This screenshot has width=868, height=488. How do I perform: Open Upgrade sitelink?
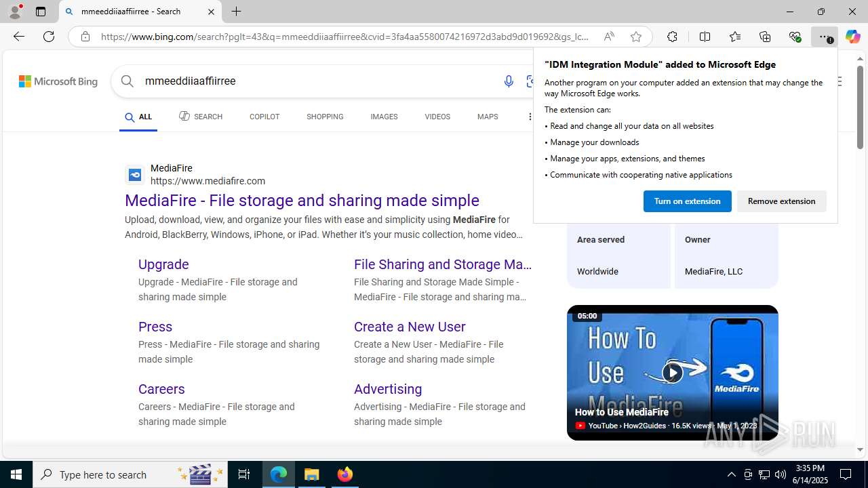point(163,264)
